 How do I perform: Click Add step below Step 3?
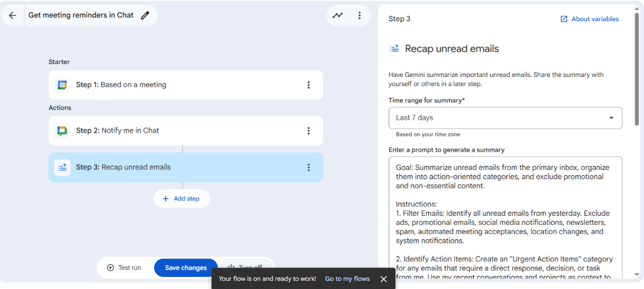coord(182,198)
